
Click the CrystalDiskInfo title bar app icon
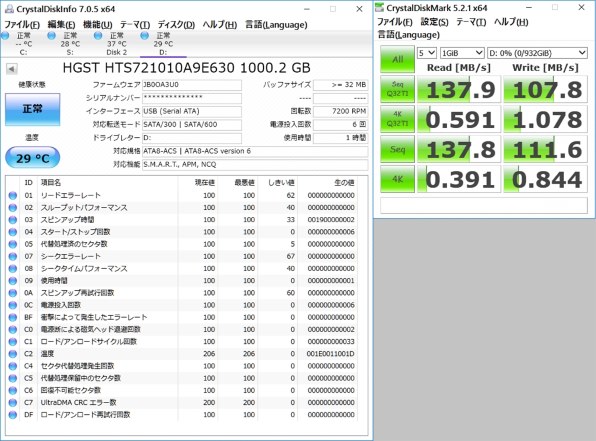[x=9, y=9]
